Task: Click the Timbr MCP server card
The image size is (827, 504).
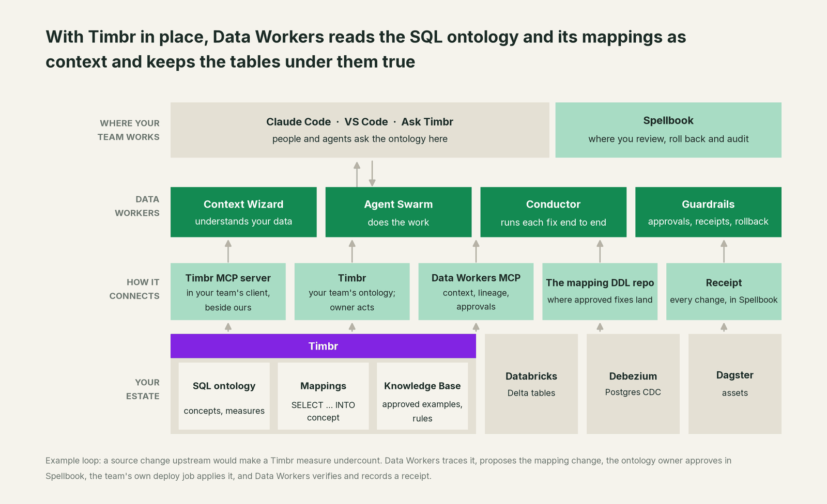Action: 228,292
